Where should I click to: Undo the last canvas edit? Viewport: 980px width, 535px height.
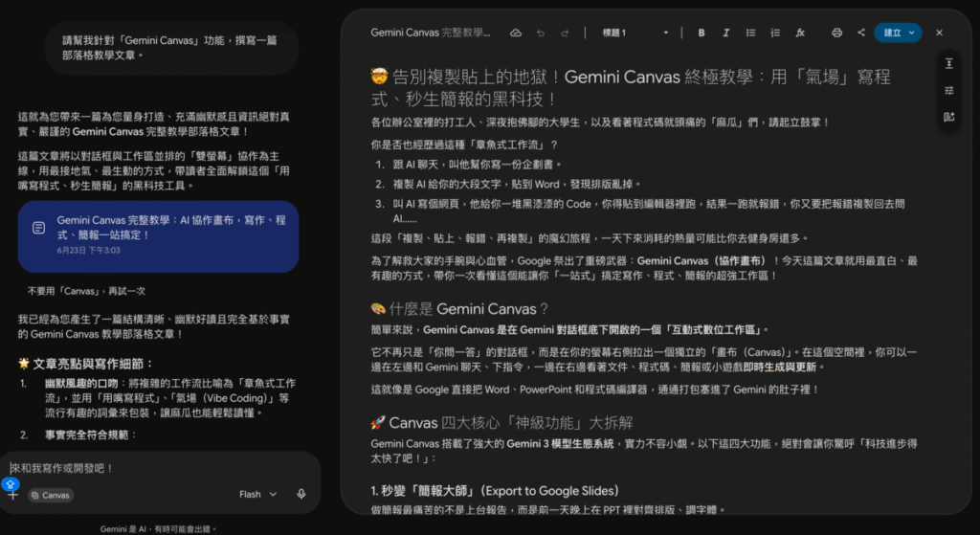[x=541, y=33]
